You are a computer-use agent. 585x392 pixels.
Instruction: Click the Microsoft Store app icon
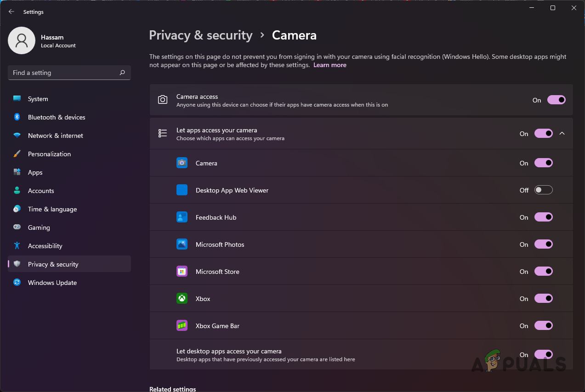[182, 271]
